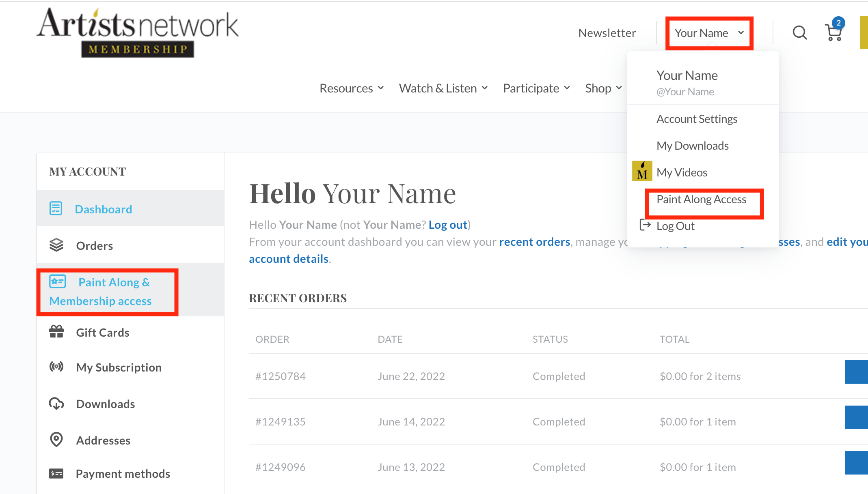This screenshot has width=868, height=494.
Task: Click the Gift Cards present icon
Action: pos(56,332)
